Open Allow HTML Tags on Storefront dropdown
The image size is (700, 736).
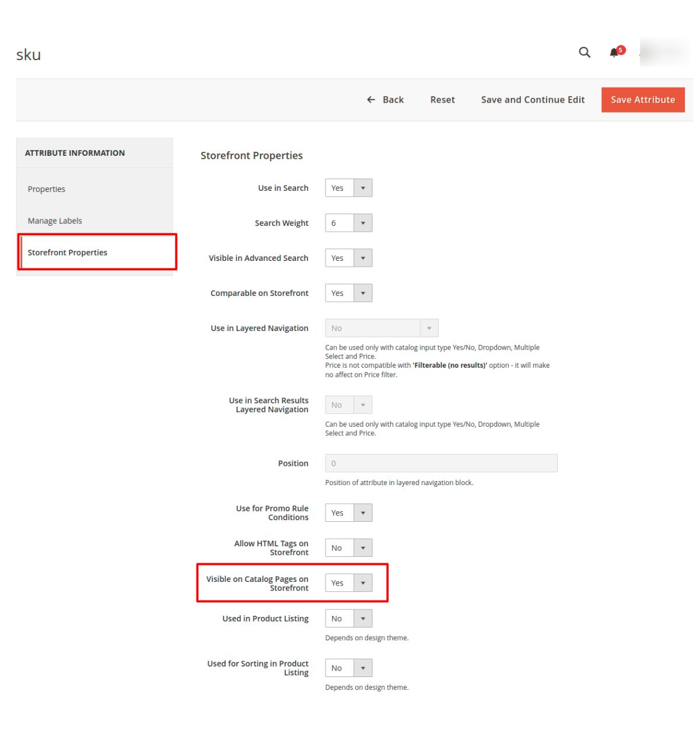(348, 548)
